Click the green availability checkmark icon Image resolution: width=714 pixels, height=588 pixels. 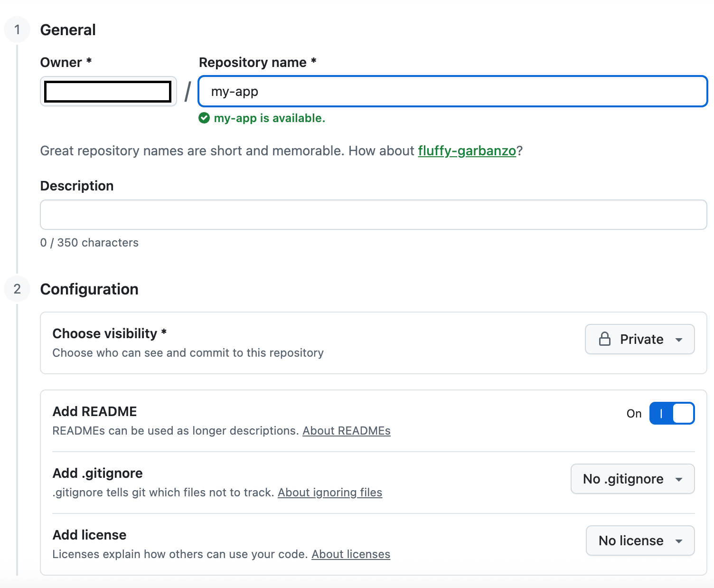point(204,118)
